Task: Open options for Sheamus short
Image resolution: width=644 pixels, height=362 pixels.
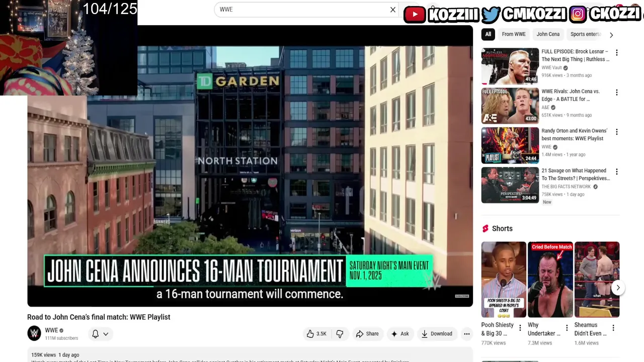Action: point(613,328)
